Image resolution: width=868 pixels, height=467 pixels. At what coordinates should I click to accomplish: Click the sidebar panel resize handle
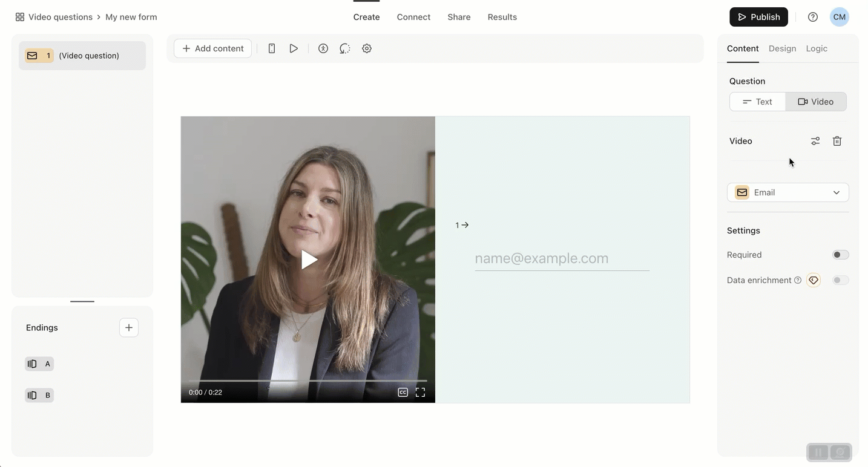click(82, 301)
